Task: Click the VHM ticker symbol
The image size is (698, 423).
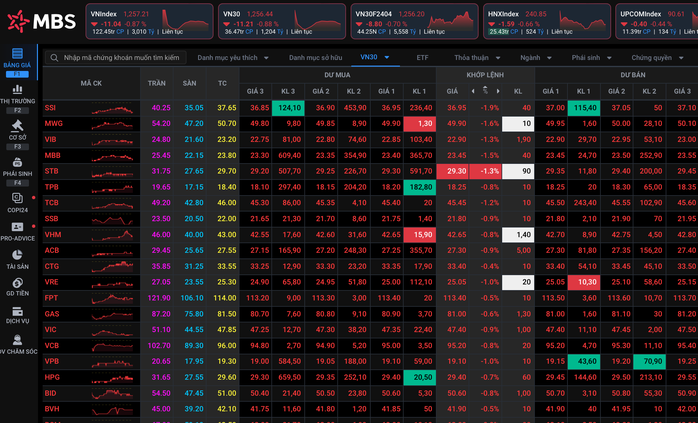Action: (53, 235)
